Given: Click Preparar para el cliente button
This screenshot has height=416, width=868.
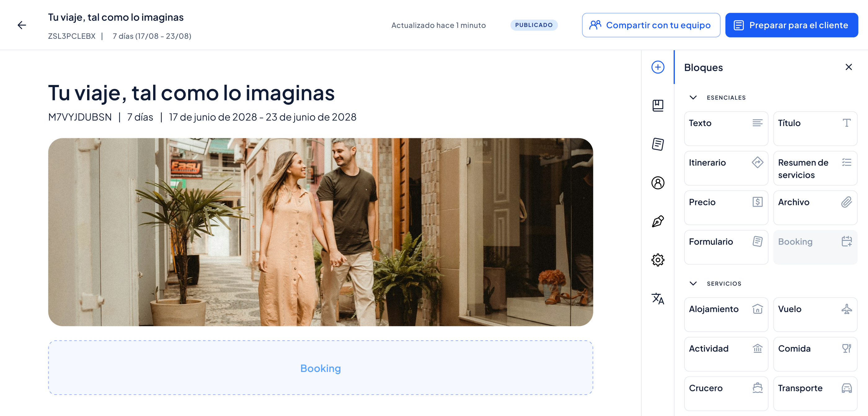Looking at the screenshot, I should coord(791,25).
